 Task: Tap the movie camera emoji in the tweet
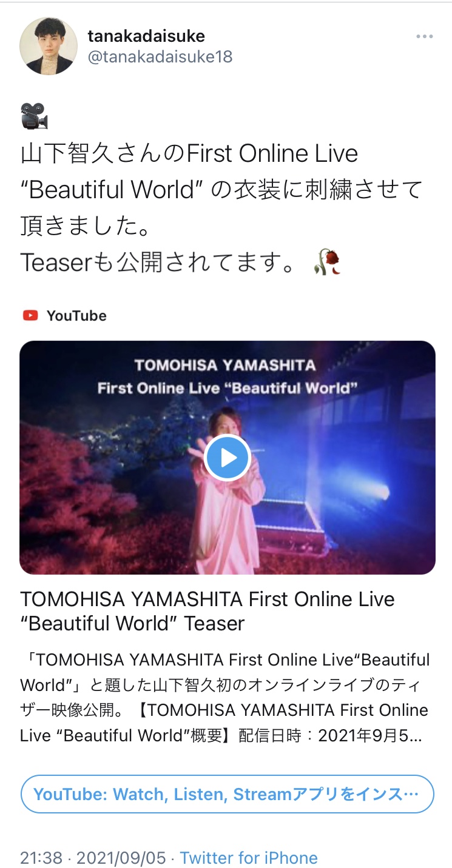pos(35,116)
